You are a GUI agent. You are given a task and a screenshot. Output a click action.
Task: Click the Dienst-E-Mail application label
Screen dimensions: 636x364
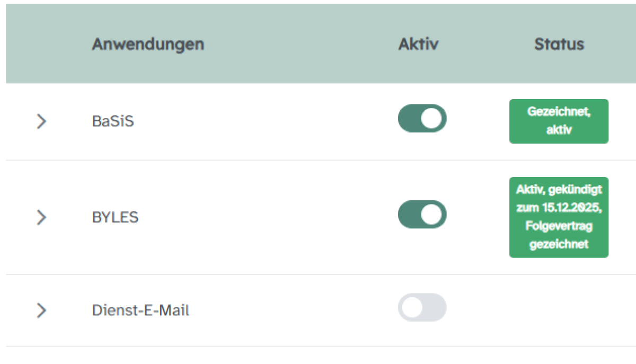coord(140,310)
